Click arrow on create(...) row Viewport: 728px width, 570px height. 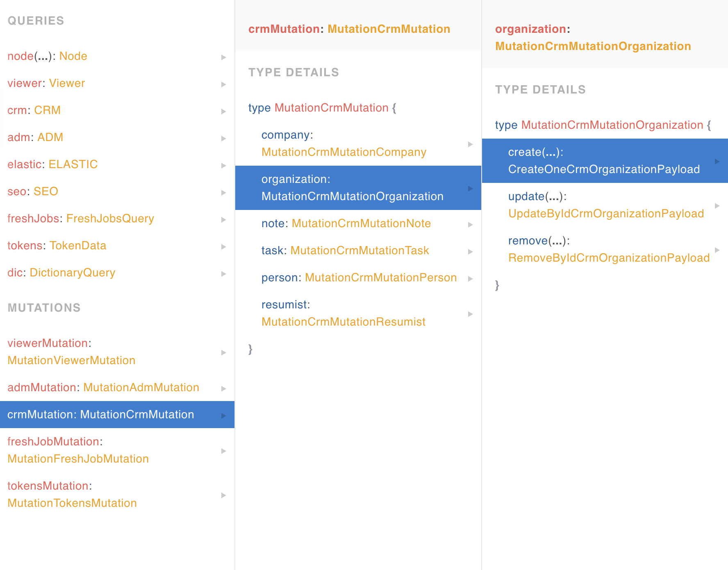(717, 161)
